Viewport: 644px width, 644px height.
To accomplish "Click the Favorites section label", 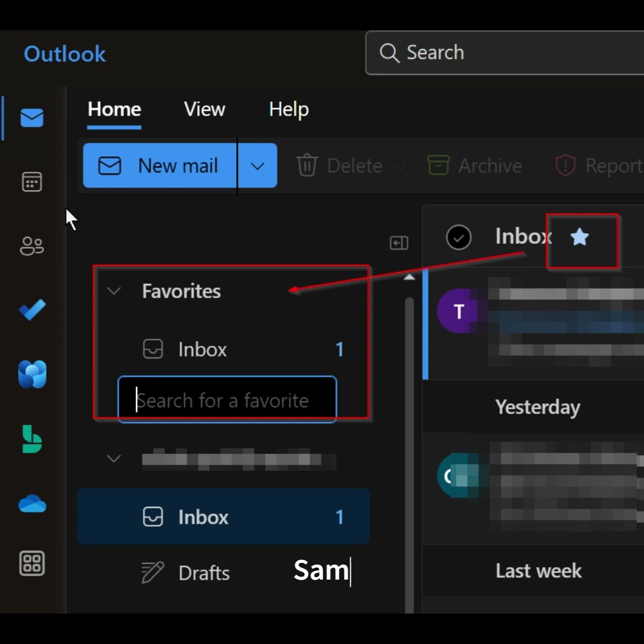I will [181, 291].
